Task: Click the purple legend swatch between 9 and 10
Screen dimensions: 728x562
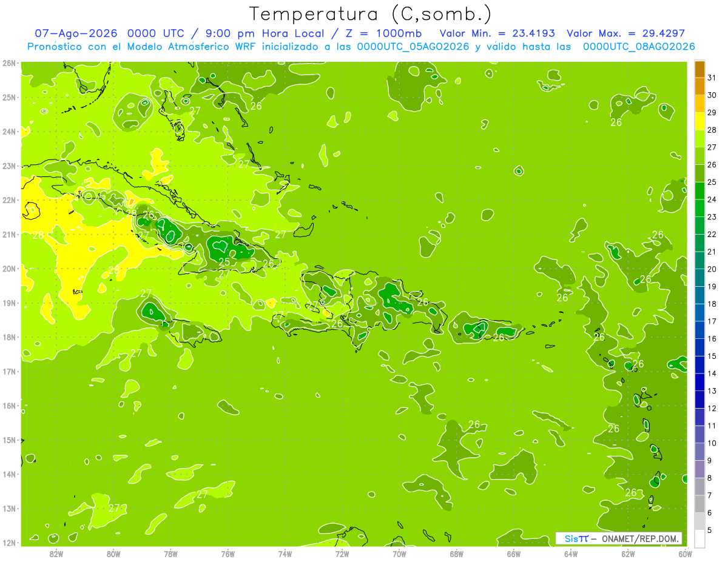Action: 699,452
